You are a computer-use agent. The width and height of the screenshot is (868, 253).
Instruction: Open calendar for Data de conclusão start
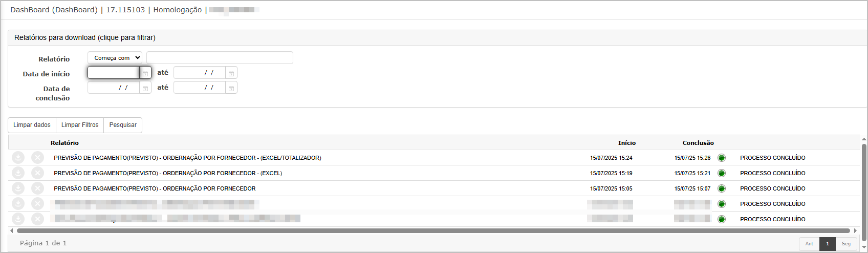click(145, 88)
